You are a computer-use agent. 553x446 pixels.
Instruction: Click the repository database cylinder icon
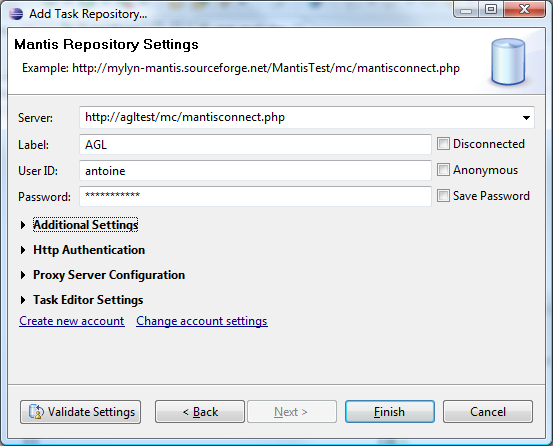pyautogui.click(x=508, y=62)
